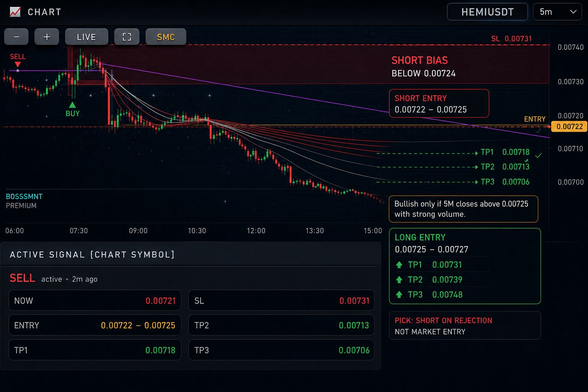Click the LONG ENTRY heading
Image resolution: width=588 pixels, height=392 pixels.
pos(420,237)
